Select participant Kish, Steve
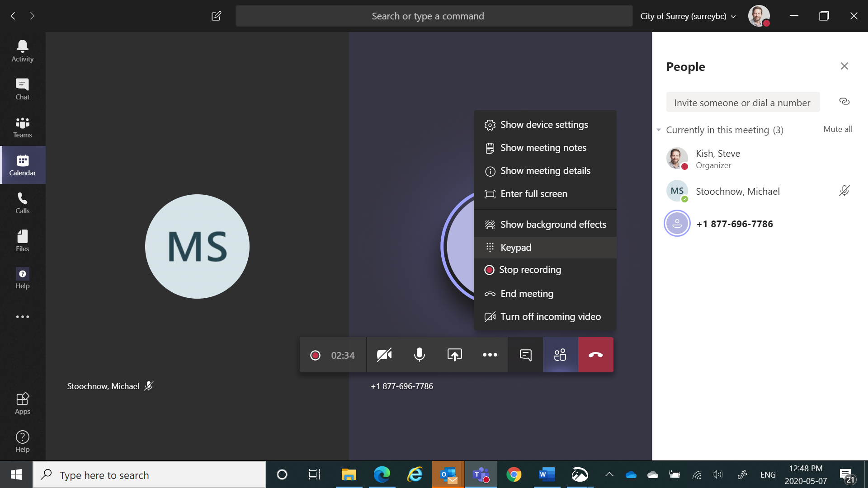The height and width of the screenshot is (488, 868). (759, 159)
